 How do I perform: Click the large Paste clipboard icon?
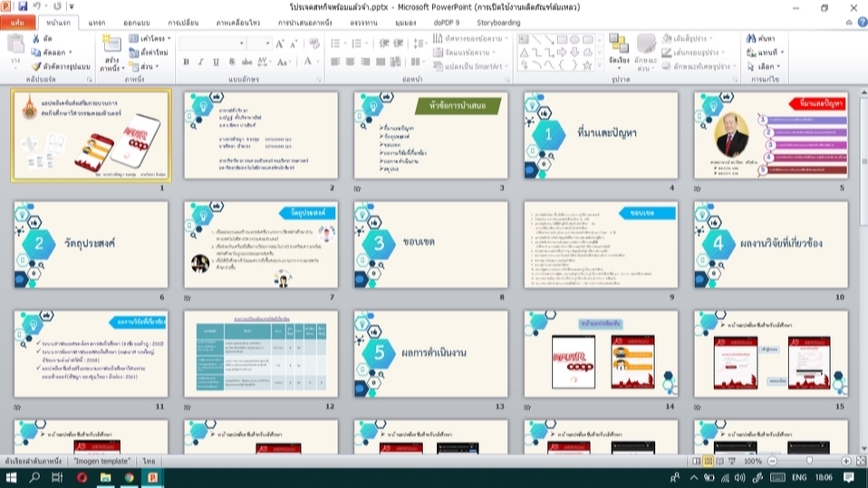(x=15, y=44)
